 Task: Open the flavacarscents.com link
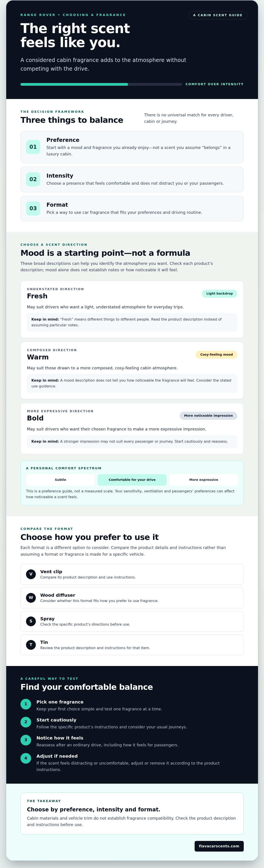pos(219,846)
